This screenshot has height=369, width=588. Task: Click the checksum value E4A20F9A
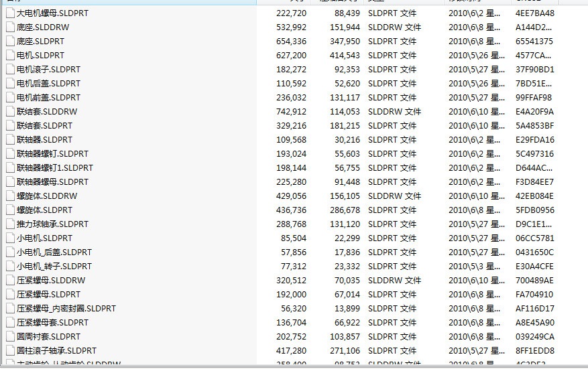(x=535, y=112)
